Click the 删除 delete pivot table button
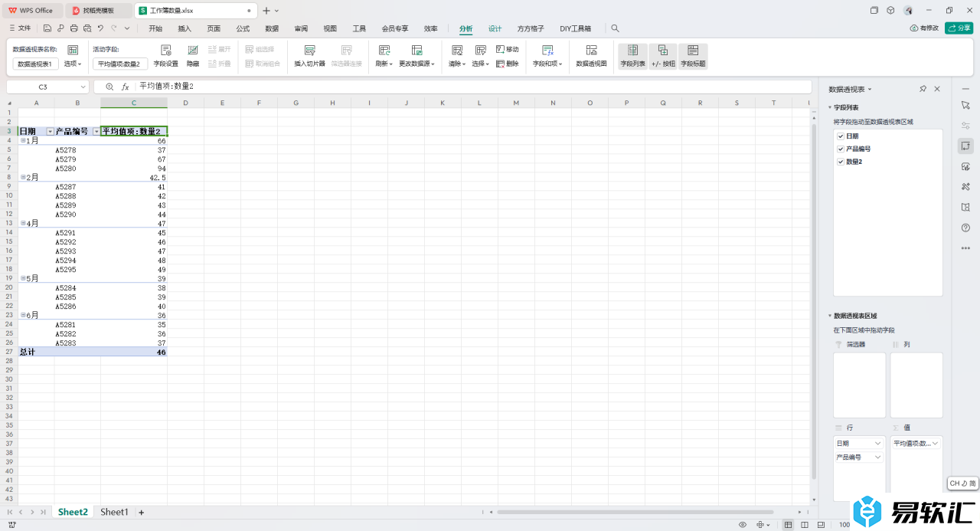Screen dimensions: 980x531 [x=508, y=64]
